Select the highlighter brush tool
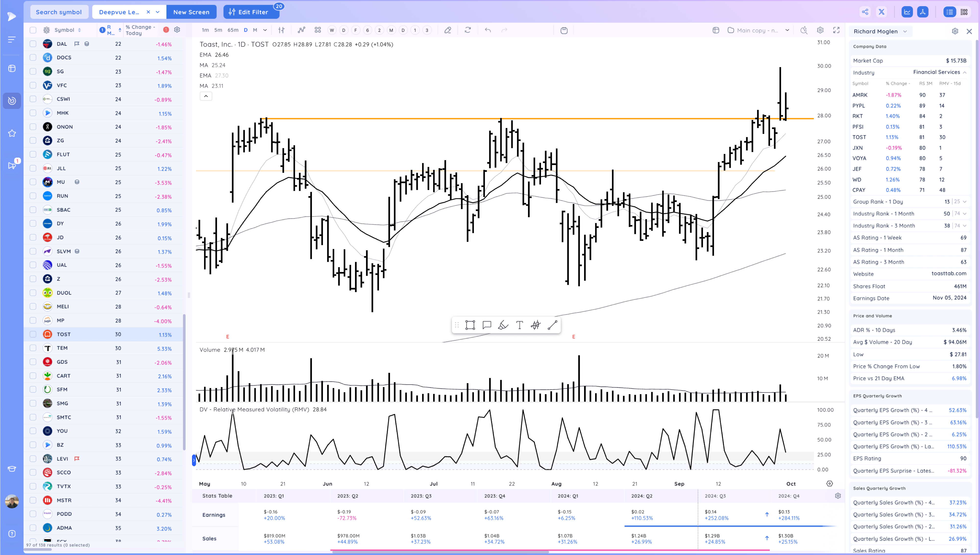980x555 pixels. pos(503,325)
